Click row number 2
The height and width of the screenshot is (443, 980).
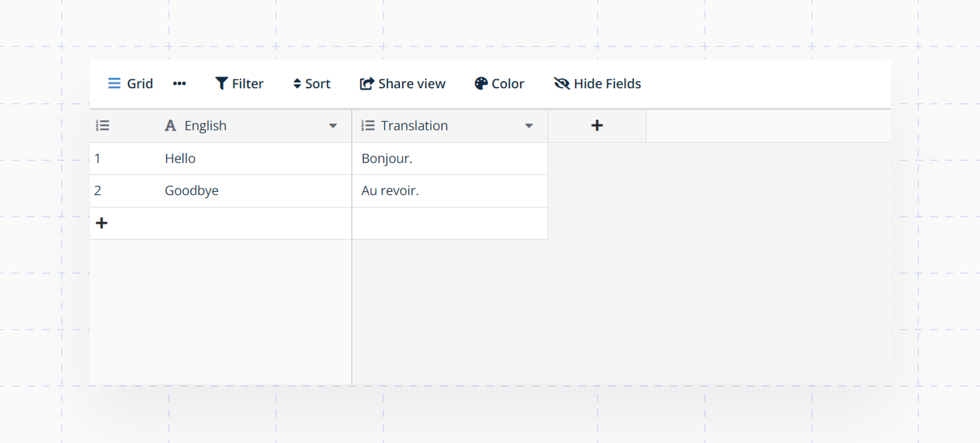coord(98,190)
